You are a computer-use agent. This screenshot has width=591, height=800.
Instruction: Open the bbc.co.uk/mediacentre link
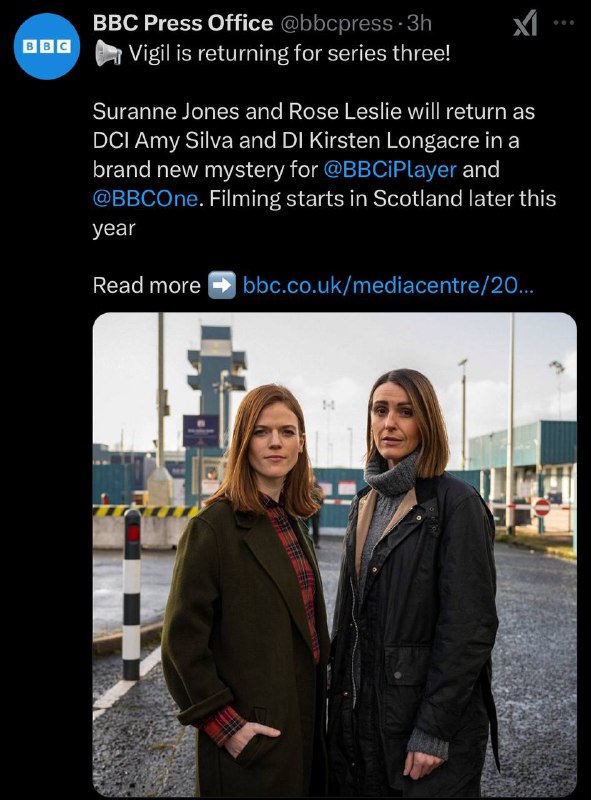click(388, 285)
